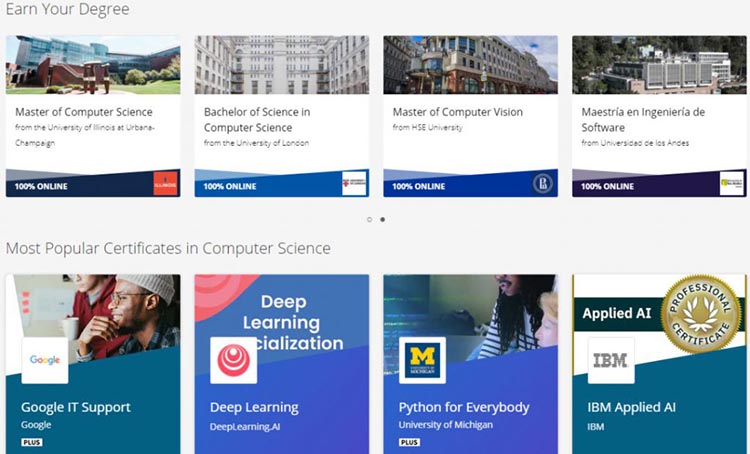
Task: Open Bachelor of Science in Computer Science title
Action: pos(257,120)
